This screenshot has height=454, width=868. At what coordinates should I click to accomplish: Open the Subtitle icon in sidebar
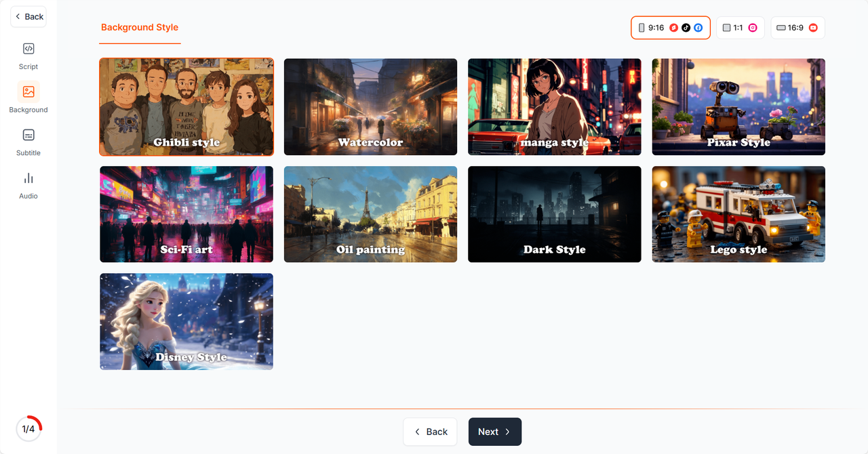[28, 135]
